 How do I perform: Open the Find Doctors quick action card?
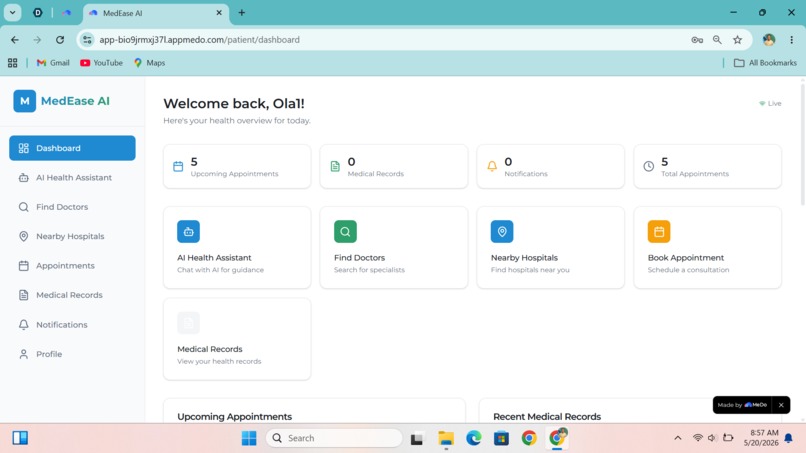click(394, 247)
